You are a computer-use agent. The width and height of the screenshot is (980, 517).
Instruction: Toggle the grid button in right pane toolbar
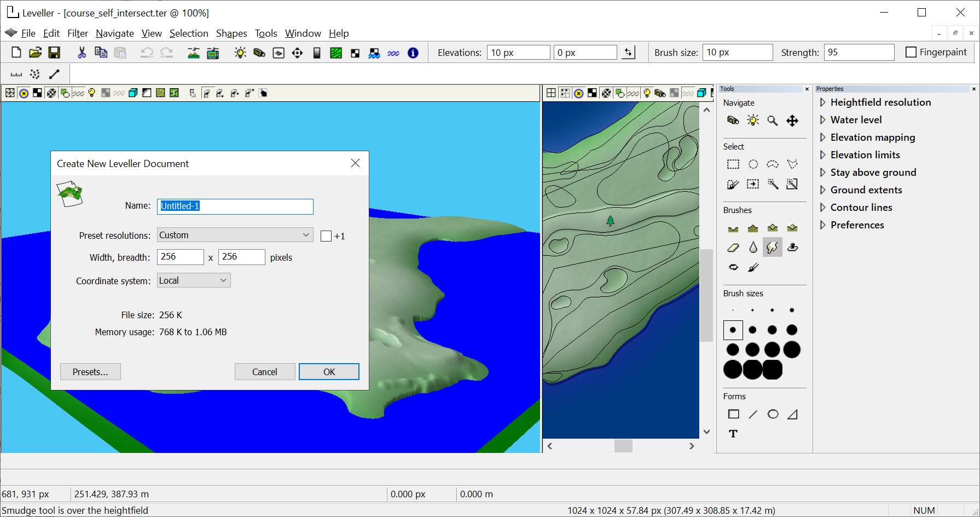click(x=551, y=93)
